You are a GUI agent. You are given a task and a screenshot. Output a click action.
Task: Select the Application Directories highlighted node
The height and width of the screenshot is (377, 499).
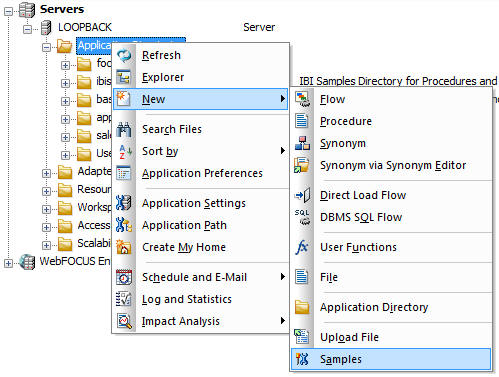point(94,46)
